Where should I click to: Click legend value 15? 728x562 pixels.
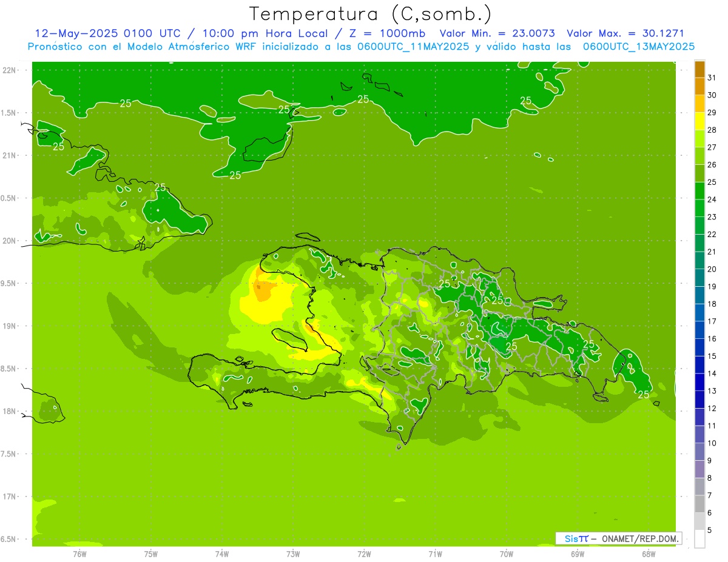tap(712, 356)
